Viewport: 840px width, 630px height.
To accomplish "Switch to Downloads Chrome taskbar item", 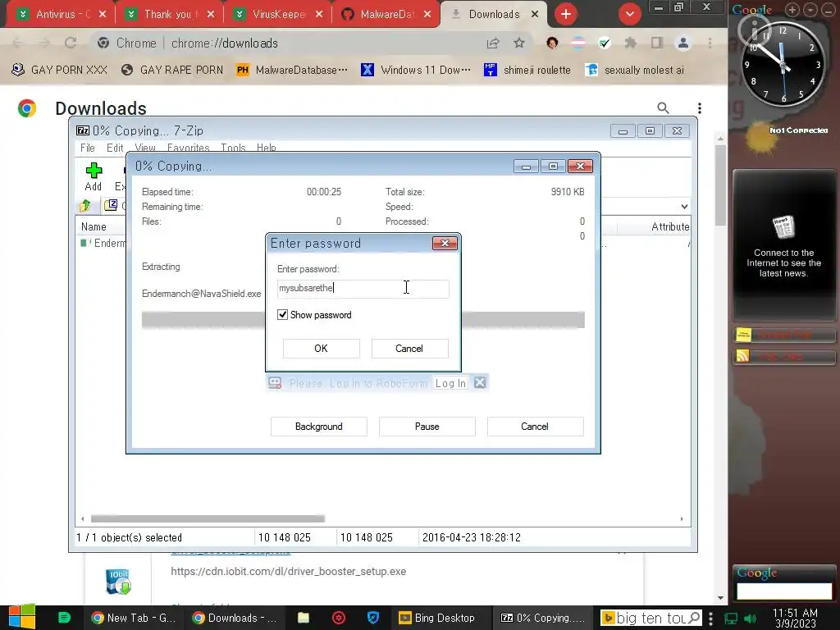I will [x=235, y=618].
